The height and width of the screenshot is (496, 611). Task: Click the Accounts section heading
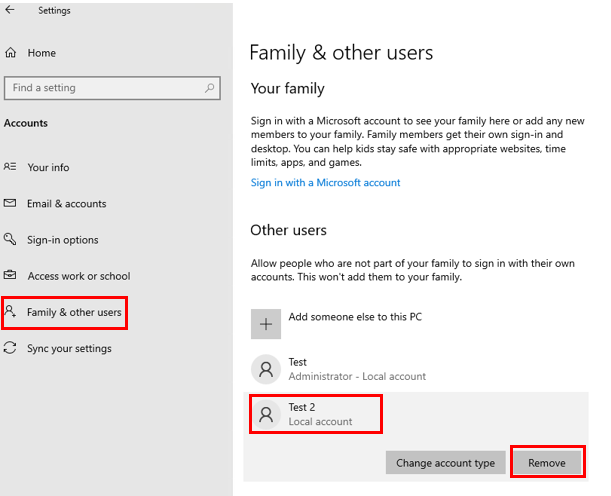[26, 123]
